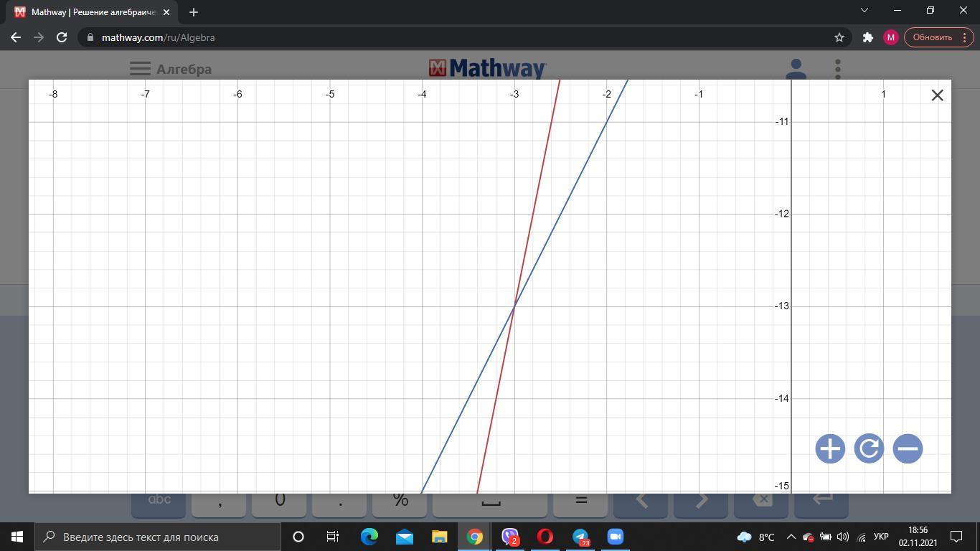Close the Mathway browser tab
The image size is (980, 551).
pos(166,12)
